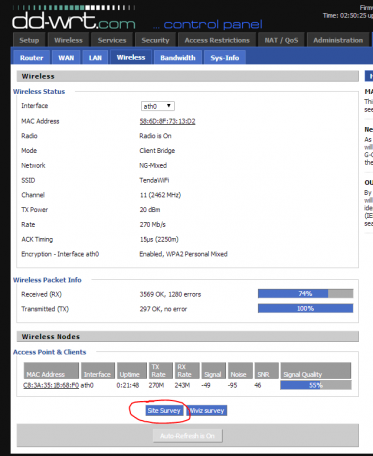Image resolution: width=373 pixels, height=456 pixels.
Task: Open the Security tab
Action: tap(155, 40)
